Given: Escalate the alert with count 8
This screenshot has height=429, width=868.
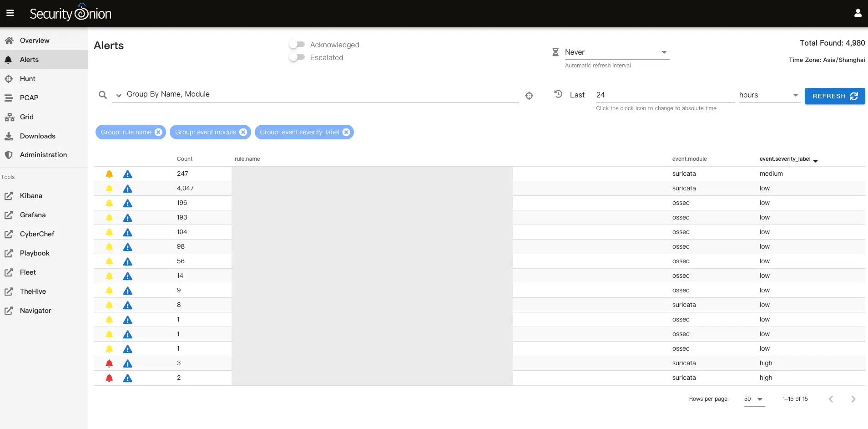Looking at the screenshot, I should (128, 305).
